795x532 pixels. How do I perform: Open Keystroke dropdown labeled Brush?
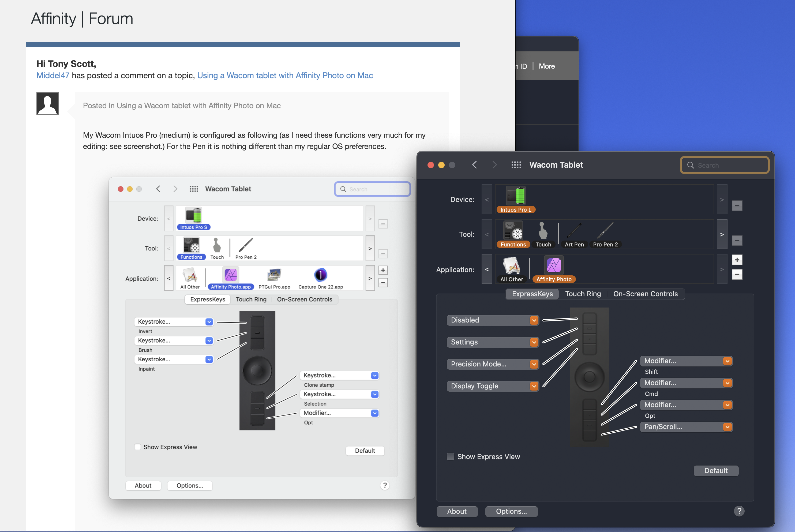(x=174, y=340)
